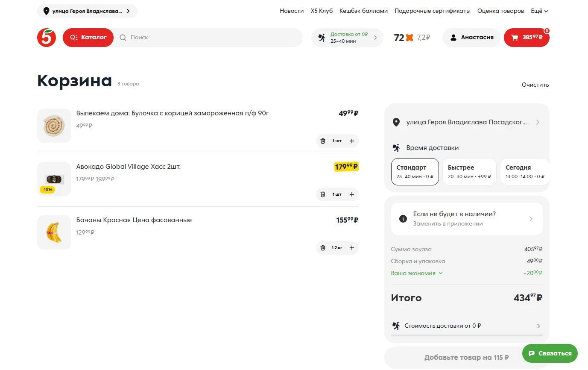The image size is (588, 370).
Task: Expand the Ещё menu in top navigation
Action: [x=539, y=11]
